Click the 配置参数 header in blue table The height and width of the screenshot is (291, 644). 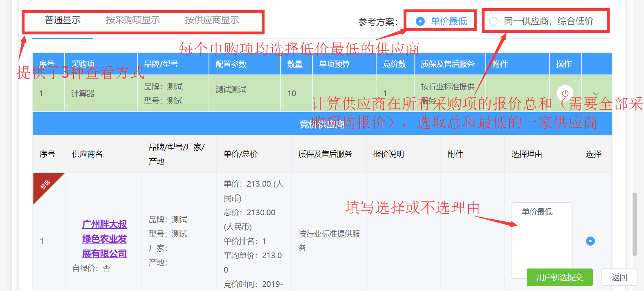tap(231, 64)
